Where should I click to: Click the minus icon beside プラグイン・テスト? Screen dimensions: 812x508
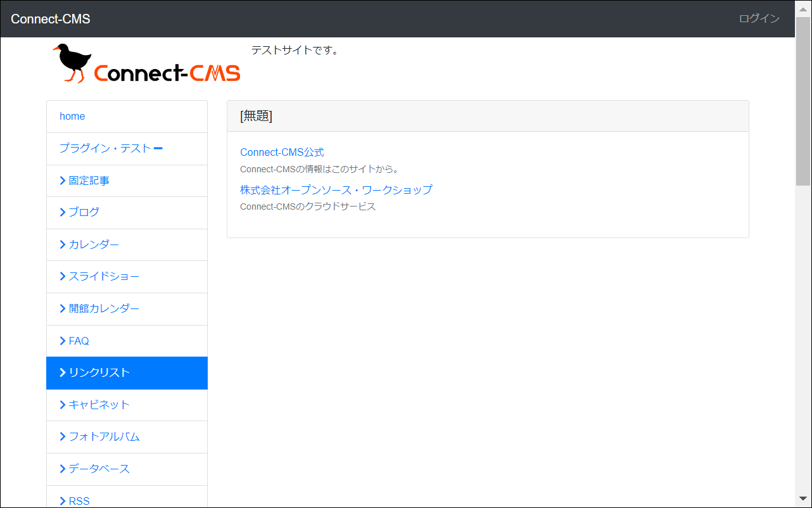158,149
